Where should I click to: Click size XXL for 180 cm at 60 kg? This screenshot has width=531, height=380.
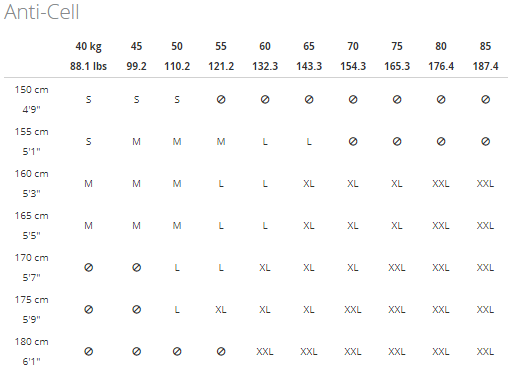click(x=265, y=352)
